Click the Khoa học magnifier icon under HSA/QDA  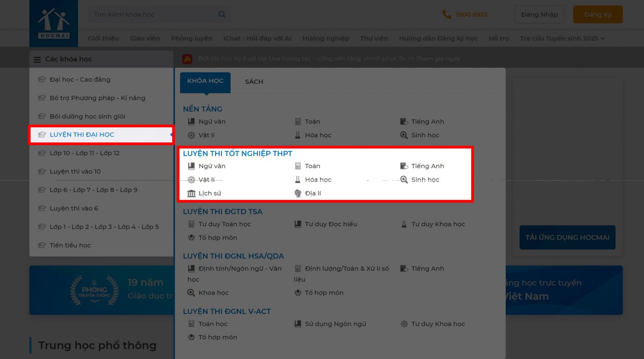tap(191, 293)
